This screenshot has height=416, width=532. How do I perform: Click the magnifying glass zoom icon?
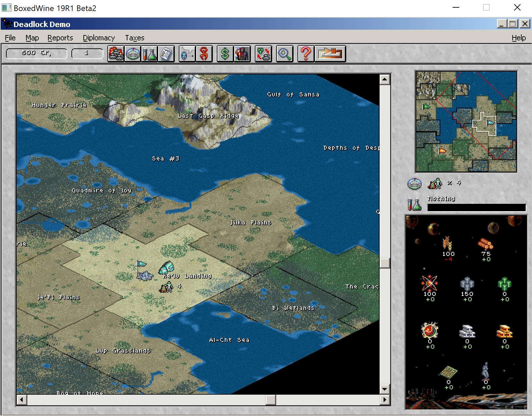(x=285, y=54)
